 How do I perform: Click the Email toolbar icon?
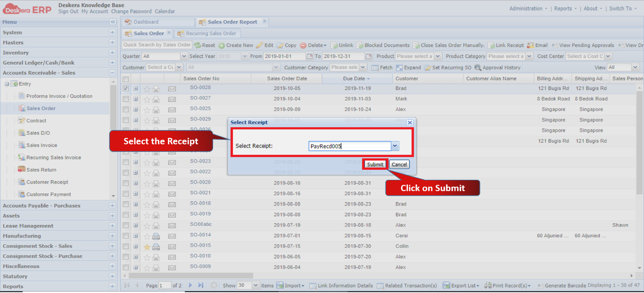tap(530, 45)
